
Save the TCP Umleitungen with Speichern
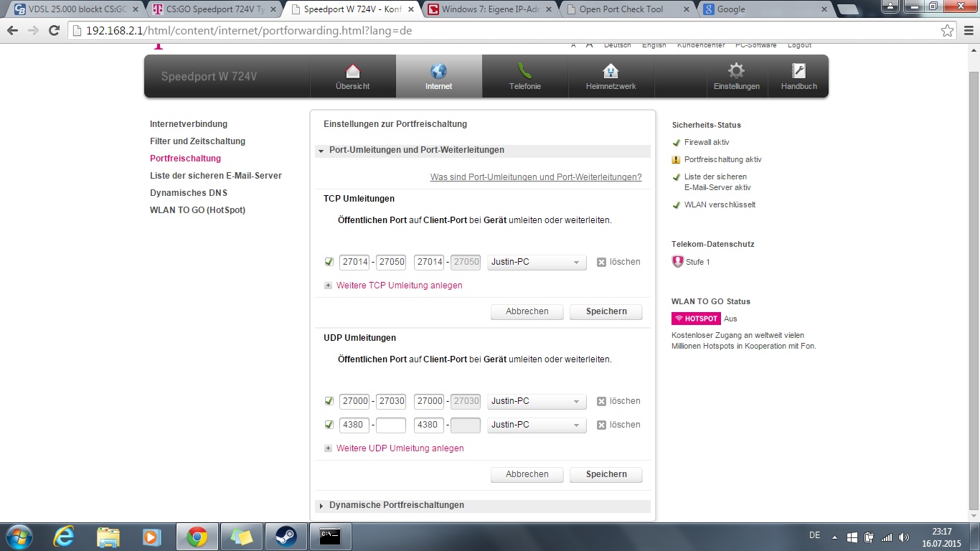(x=606, y=312)
